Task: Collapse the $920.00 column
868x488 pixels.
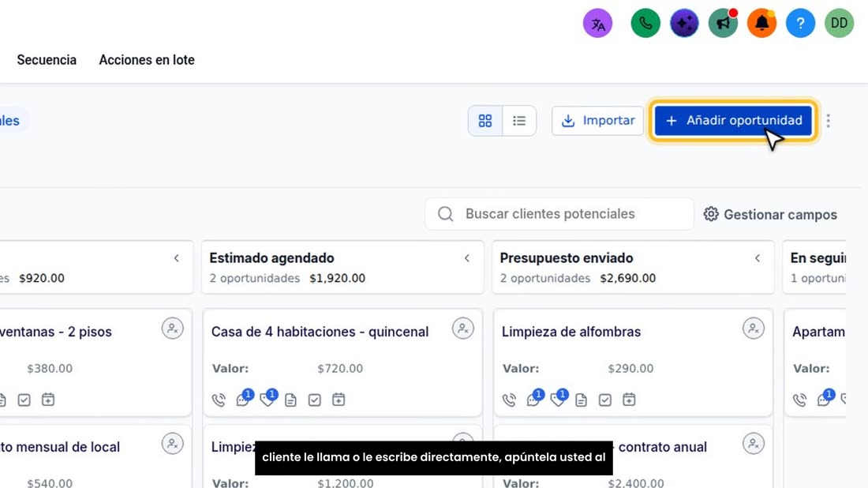Action: tap(177, 258)
